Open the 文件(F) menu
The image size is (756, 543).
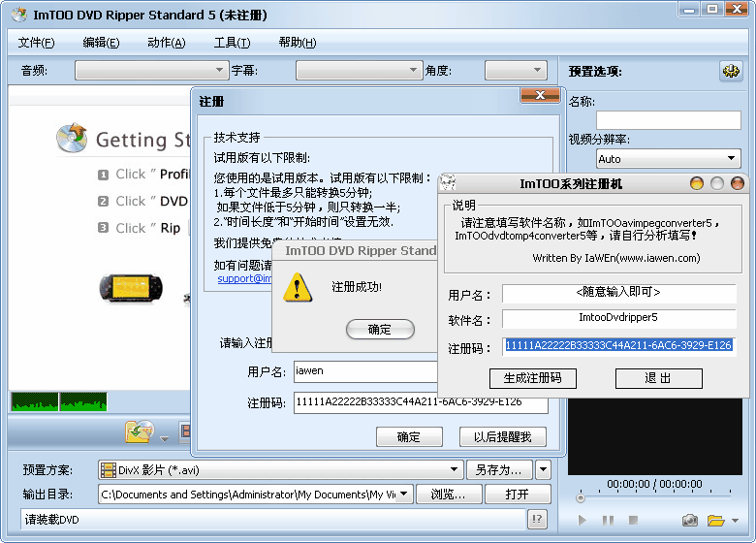pyautogui.click(x=36, y=43)
